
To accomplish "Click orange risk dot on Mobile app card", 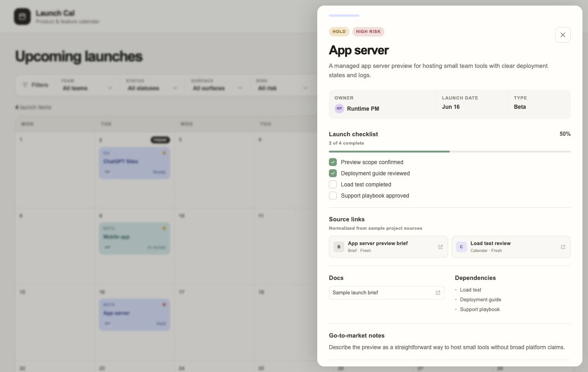I will (x=164, y=228).
